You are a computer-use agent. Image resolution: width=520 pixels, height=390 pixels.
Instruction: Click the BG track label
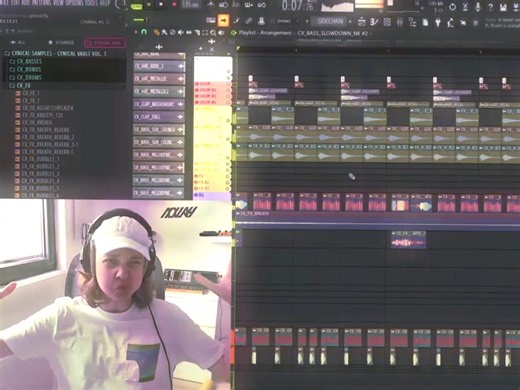[201, 195]
